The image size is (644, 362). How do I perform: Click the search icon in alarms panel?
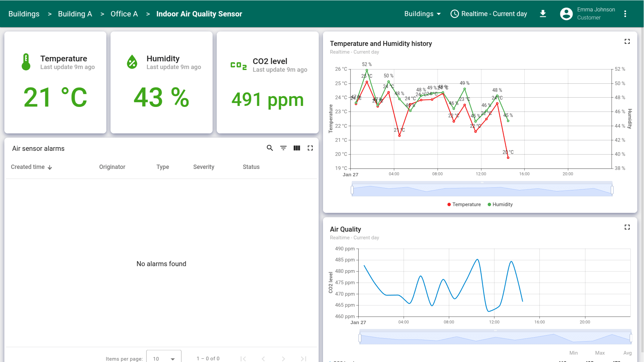point(270,148)
